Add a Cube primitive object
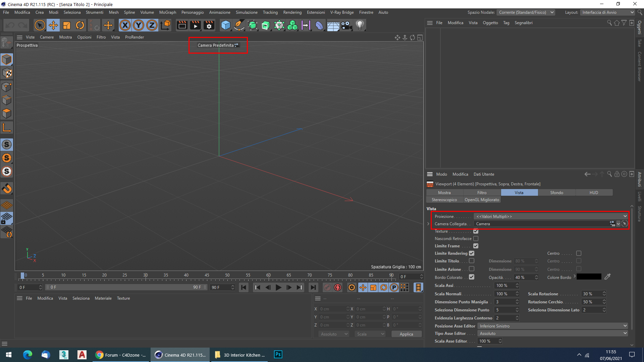Screen dimensions: 644x362 point(226,25)
